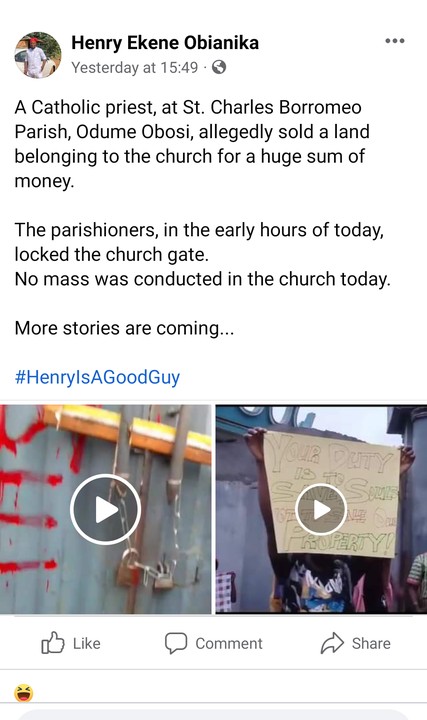Open Henry Ekene Obianika's profile name
The image size is (427, 720).
pos(165,43)
